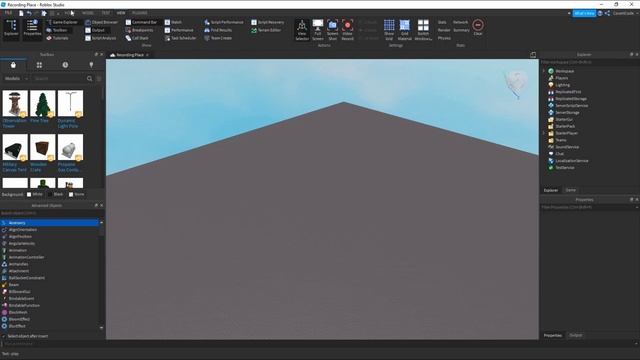Image resolution: width=640 pixels, height=360 pixels.
Task: Open the Object Browser
Action: 102,22
